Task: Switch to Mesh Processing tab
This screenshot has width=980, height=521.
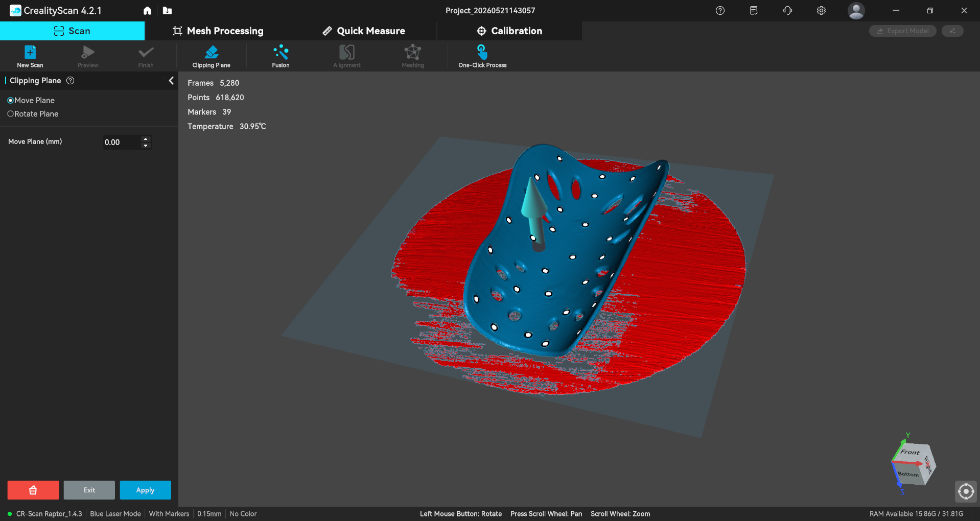Action: [x=218, y=31]
